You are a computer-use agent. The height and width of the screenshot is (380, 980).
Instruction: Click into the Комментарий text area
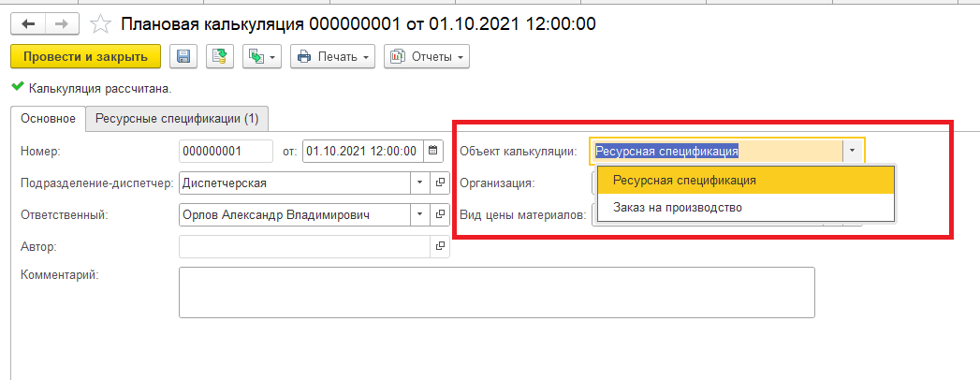(x=496, y=293)
